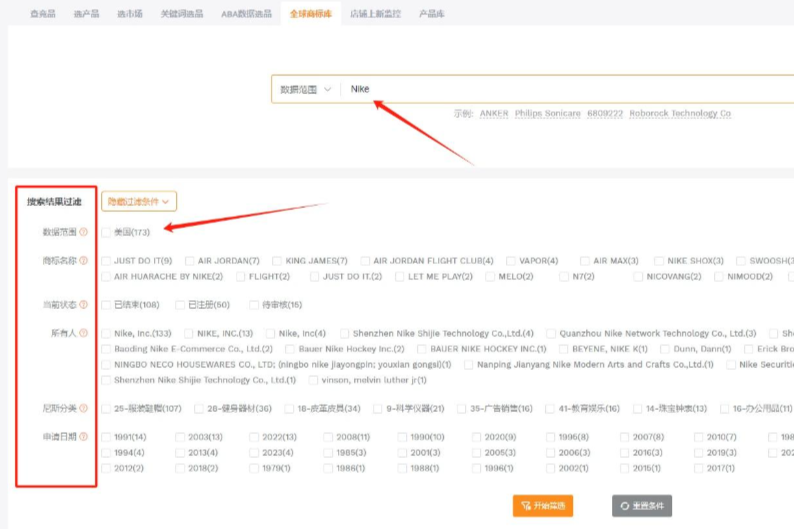
Task: Click the Philips Sonicare example link
Action: (547, 113)
